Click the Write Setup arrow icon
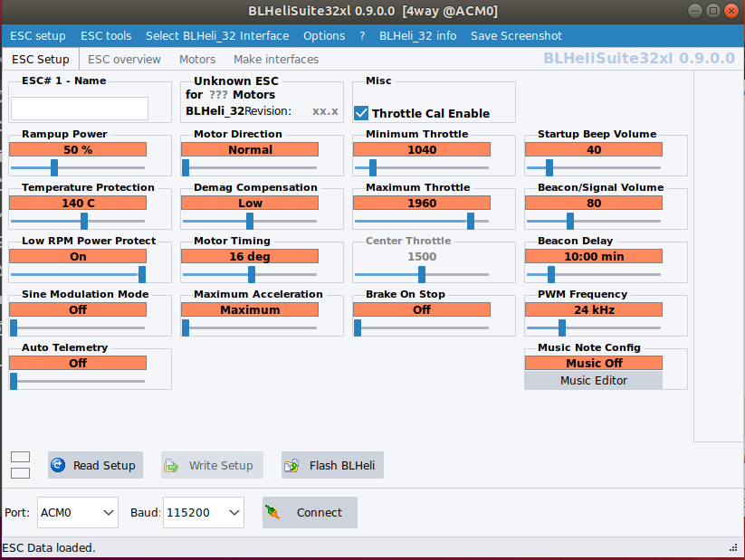The width and height of the screenshot is (745, 560). click(x=171, y=466)
